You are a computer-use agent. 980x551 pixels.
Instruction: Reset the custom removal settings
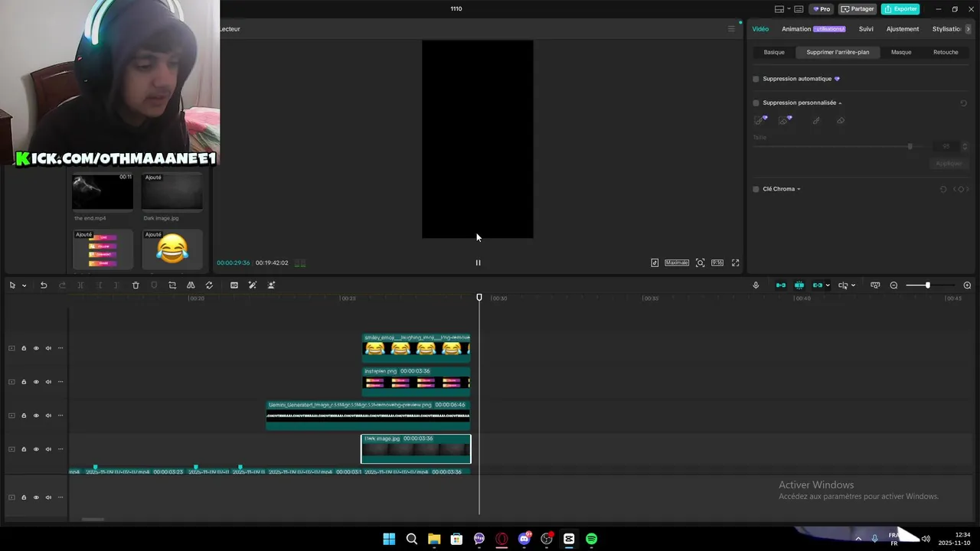click(x=964, y=103)
